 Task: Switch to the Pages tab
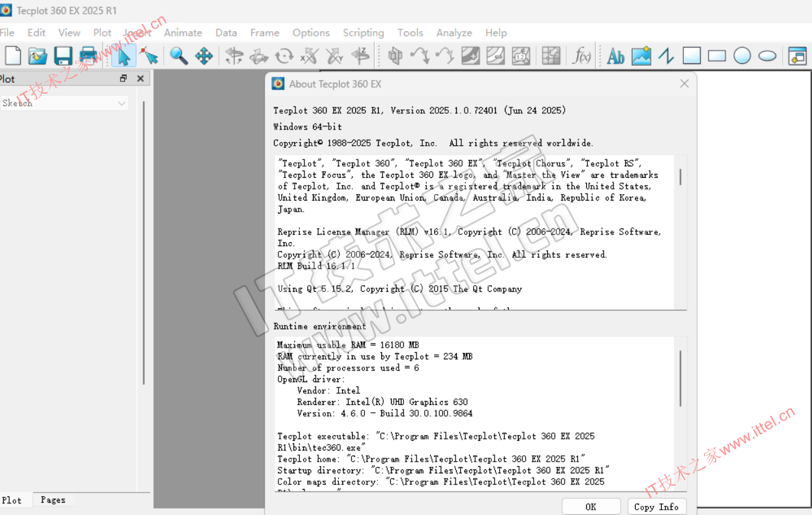tap(53, 500)
